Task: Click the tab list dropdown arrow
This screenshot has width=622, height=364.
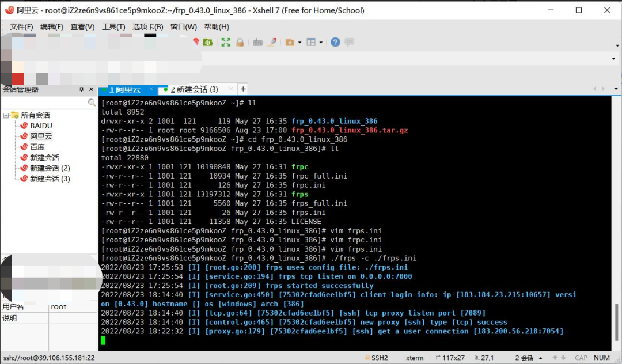Action: pos(616,89)
